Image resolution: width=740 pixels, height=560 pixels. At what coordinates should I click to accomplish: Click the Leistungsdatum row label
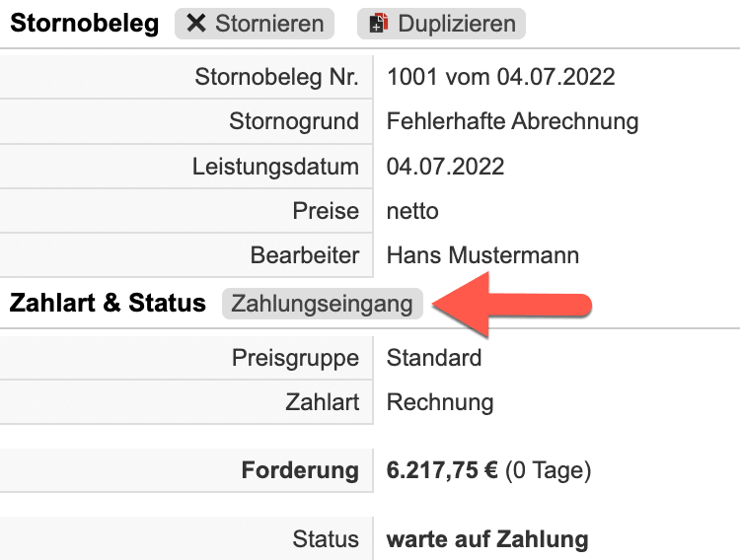point(275,167)
